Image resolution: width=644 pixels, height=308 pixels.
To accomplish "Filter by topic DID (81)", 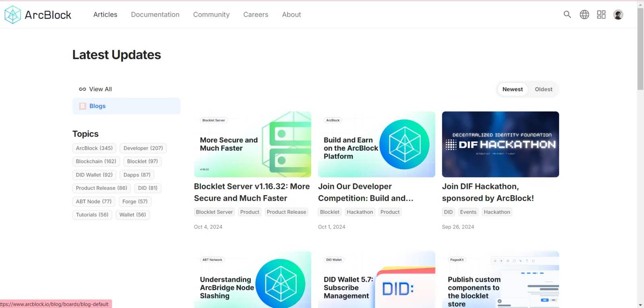I will pyautogui.click(x=148, y=188).
